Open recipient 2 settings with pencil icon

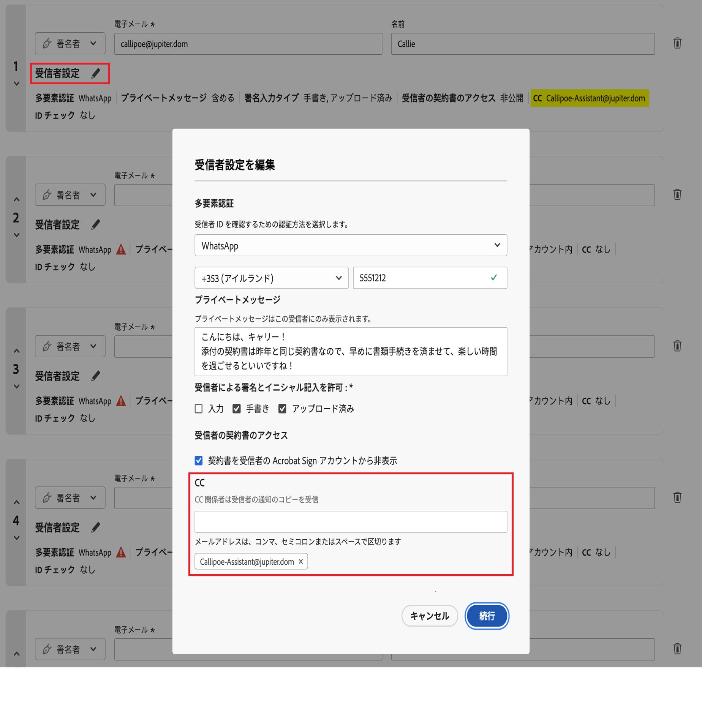[96, 224]
